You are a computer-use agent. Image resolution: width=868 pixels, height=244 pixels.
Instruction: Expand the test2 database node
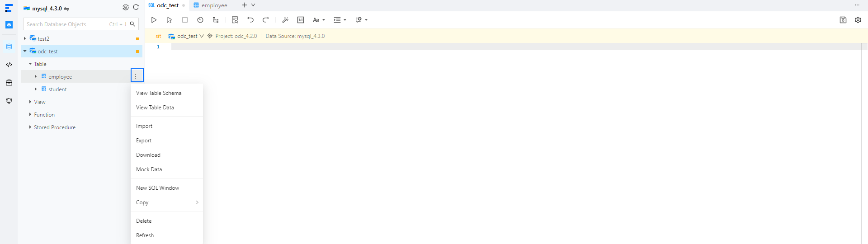point(25,38)
